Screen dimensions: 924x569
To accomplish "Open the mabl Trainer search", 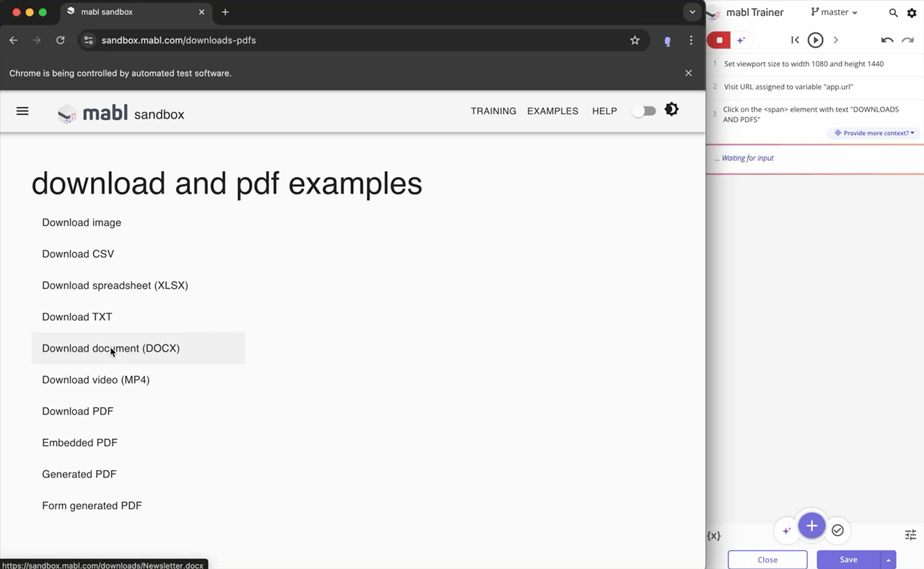I will coord(893,12).
